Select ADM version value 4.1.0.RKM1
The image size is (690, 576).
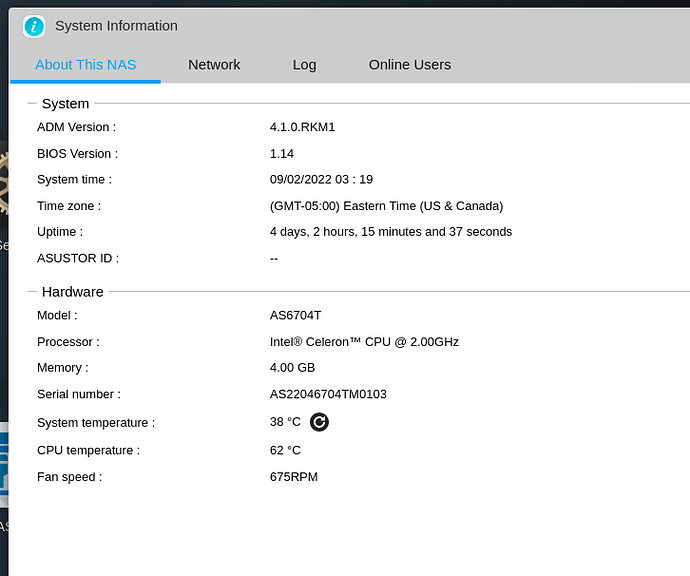(x=302, y=127)
